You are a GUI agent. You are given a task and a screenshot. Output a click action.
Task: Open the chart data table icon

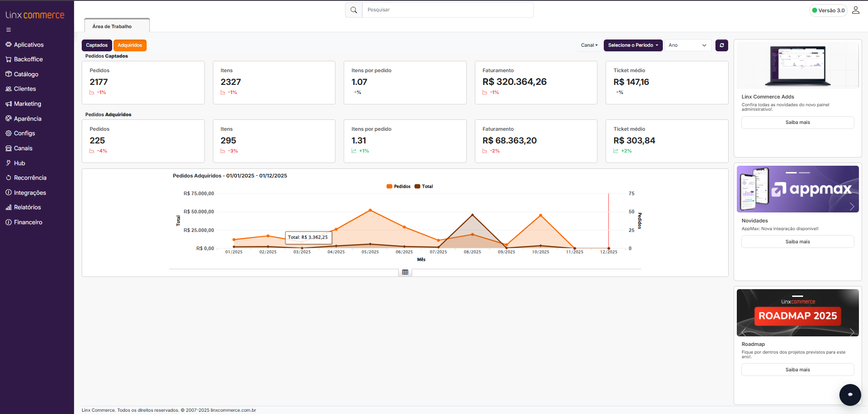coord(405,272)
